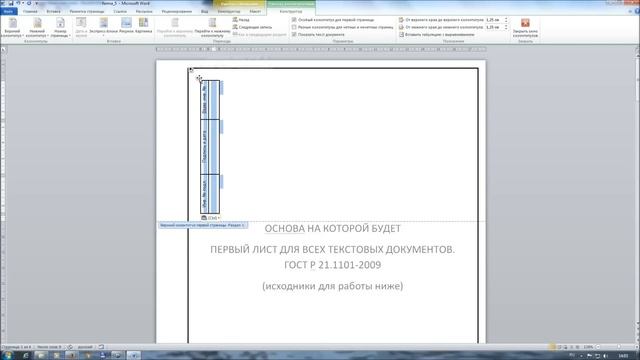Open the paste options Ctrl tag below table

coord(211,218)
